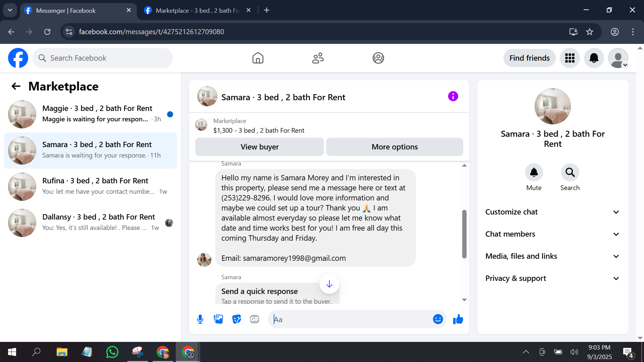
Task: Open the Friends icon in top navigation
Action: (x=318, y=58)
